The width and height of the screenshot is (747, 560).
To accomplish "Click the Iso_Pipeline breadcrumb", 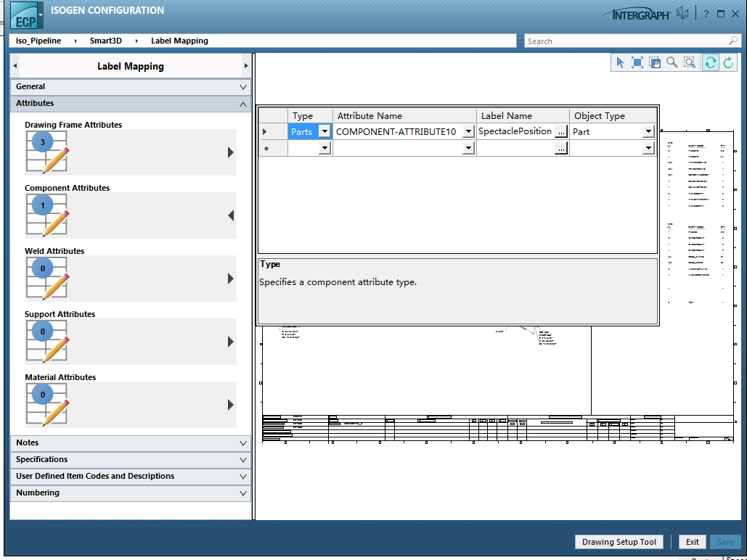I will (x=38, y=41).
